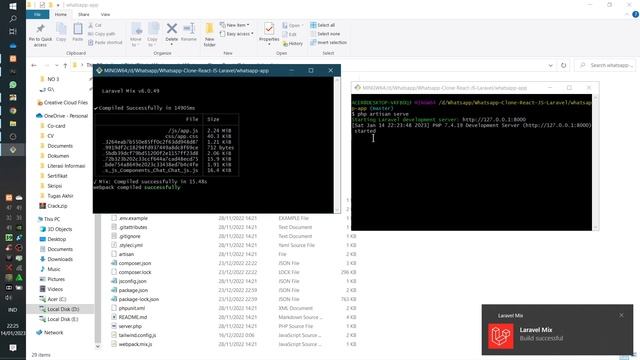Open the Action Center notification icon

coord(13,348)
